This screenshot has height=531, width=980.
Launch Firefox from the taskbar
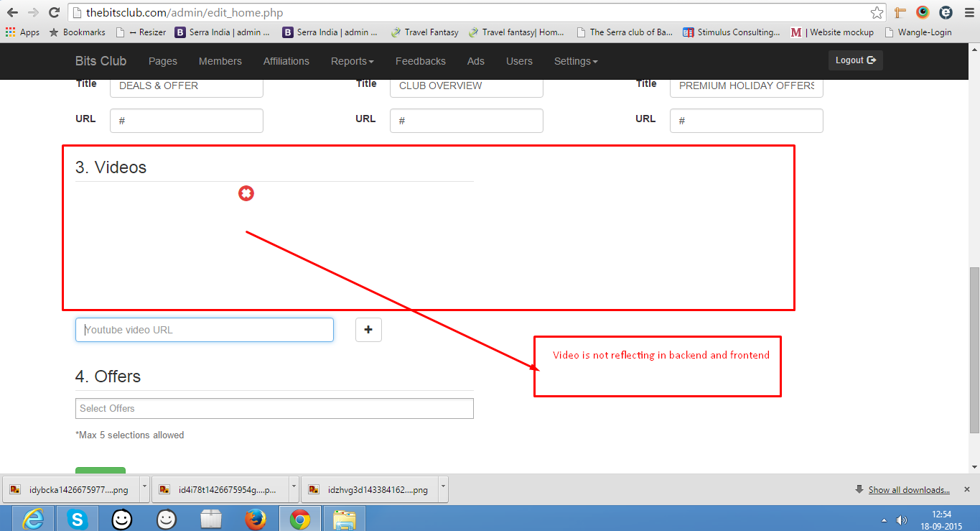click(x=255, y=518)
